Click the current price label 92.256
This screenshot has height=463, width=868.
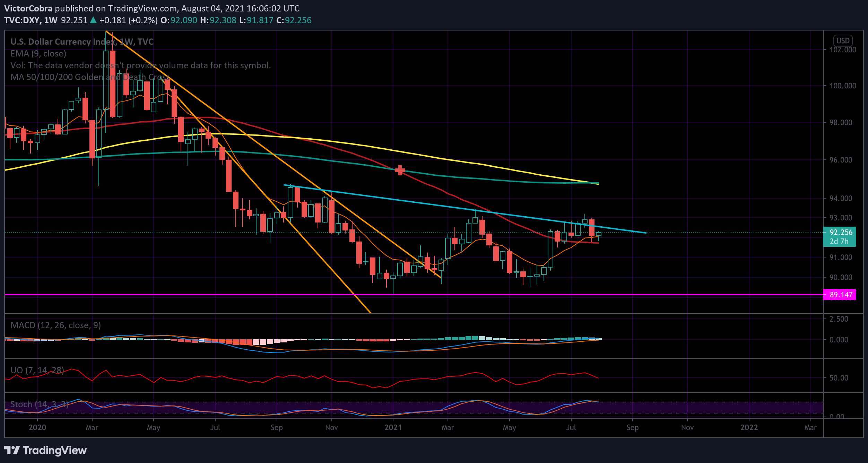841,232
